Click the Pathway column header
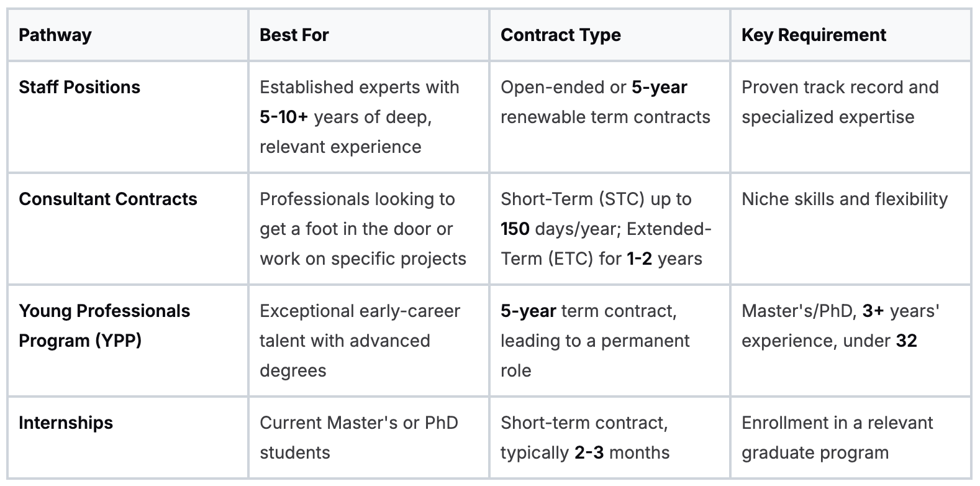The height and width of the screenshot is (486, 980). coord(128,35)
